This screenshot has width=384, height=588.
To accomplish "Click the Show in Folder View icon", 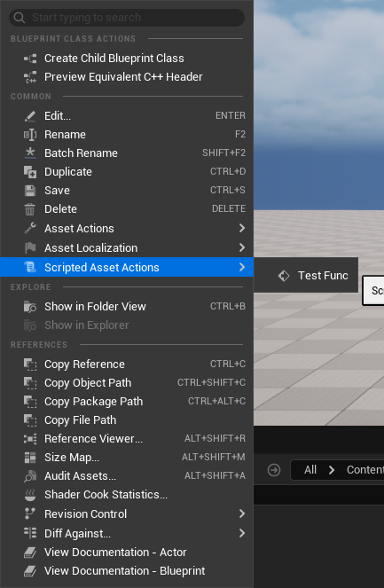I will pos(30,307).
